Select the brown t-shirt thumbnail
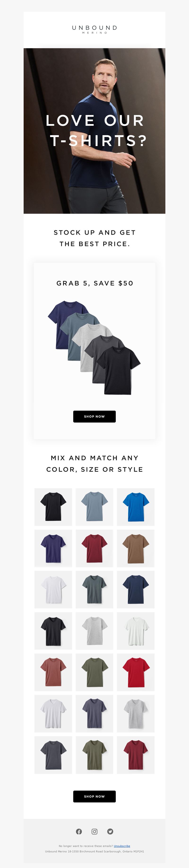The height and width of the screenshot is (868, 189). coord(136,548)
